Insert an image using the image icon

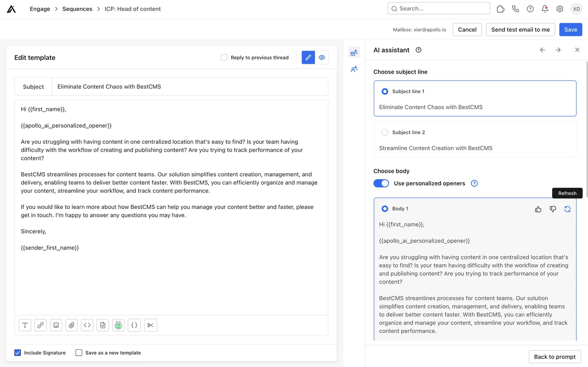tap(56, 325)
